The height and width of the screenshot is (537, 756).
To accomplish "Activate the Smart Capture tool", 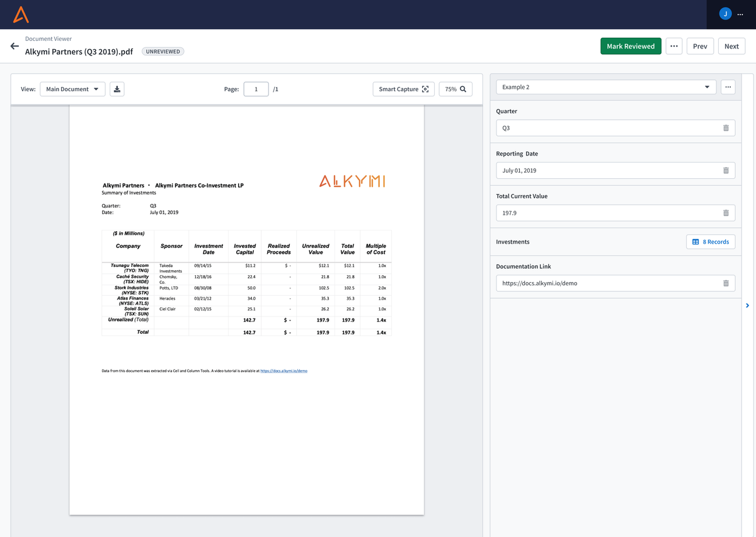I will [x=403, y=89].
